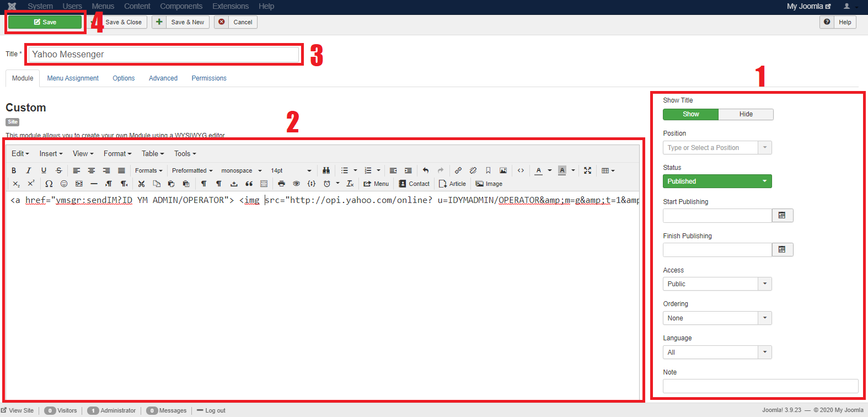Insert a horizontal line

(94, 184)
